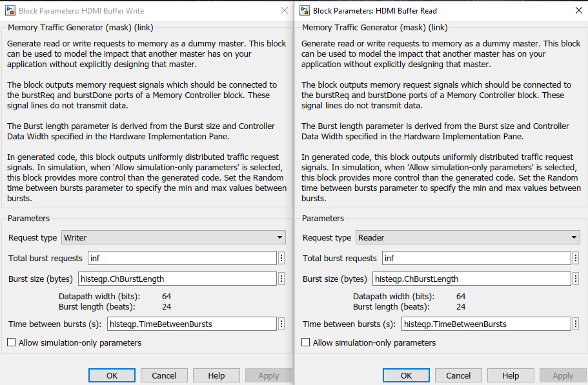Click the three-dot icon beside Time between bursts in HDMI Buffer Write
Viewport: 588px width, 385px height.
click(x=281, y=324)
